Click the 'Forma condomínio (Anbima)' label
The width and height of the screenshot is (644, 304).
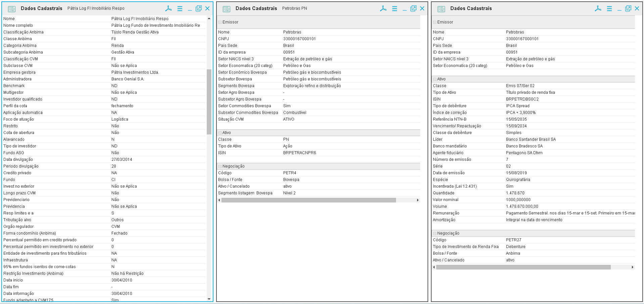coord(30,233)
